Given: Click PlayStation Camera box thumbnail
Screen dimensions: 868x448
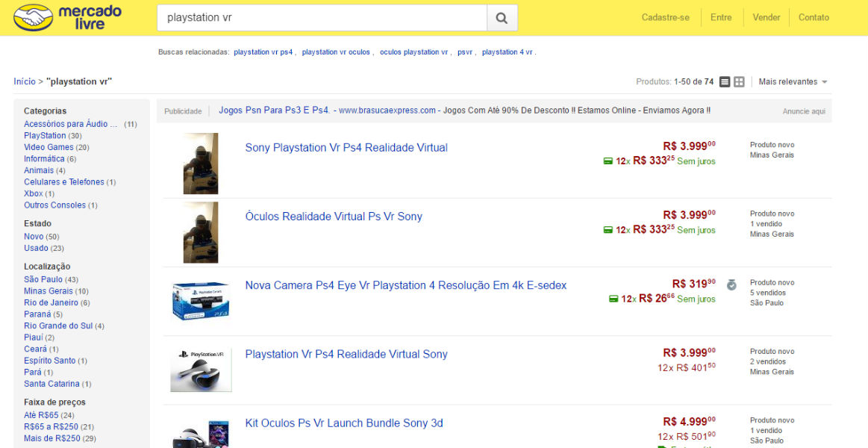Looking at the screenshot, I should (200, 301).
